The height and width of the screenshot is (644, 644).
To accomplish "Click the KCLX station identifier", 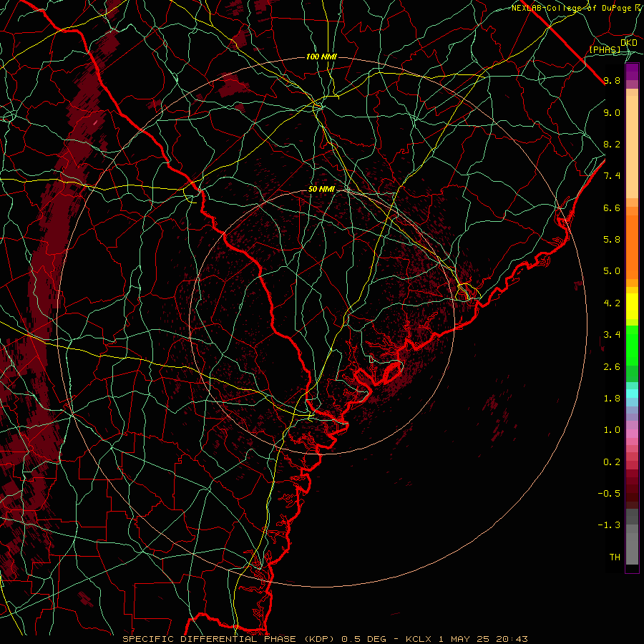I will pos(418,639).
